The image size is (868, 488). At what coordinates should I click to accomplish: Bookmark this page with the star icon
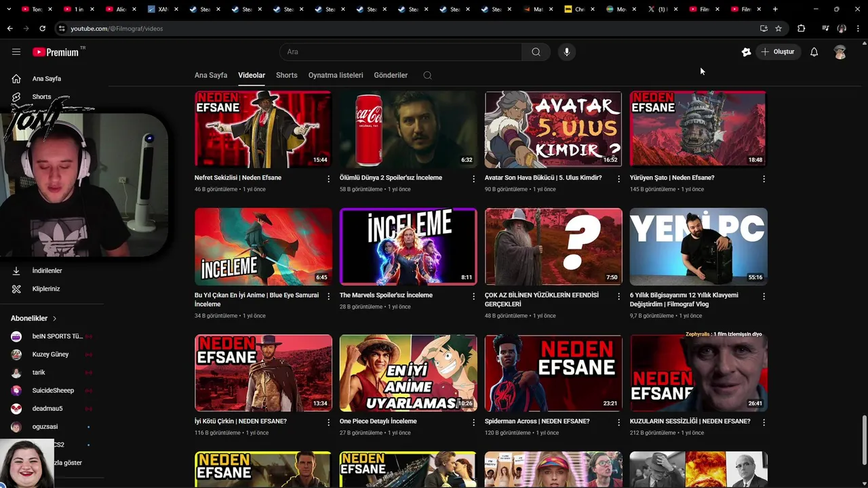click(x=778, y=28)
